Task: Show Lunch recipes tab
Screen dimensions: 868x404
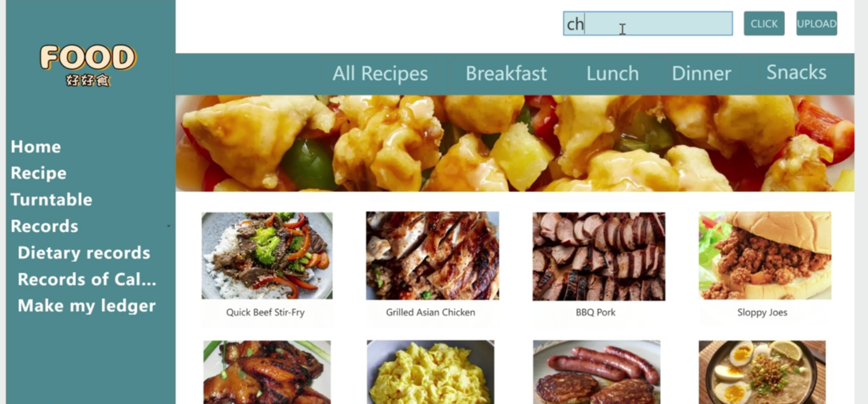Action: (613, 73)
